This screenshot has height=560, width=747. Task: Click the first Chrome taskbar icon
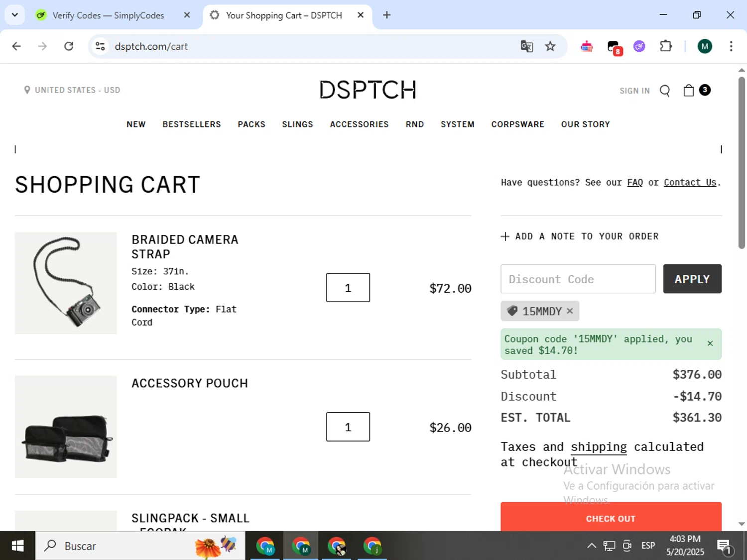[265, 546]
